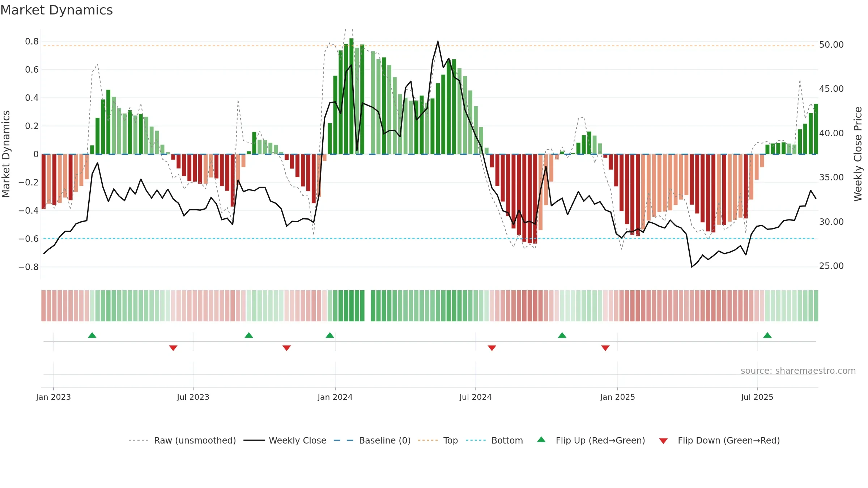
Task: Click the flip-up marker just before Jan 2024
Action: (x=330, y=335)
